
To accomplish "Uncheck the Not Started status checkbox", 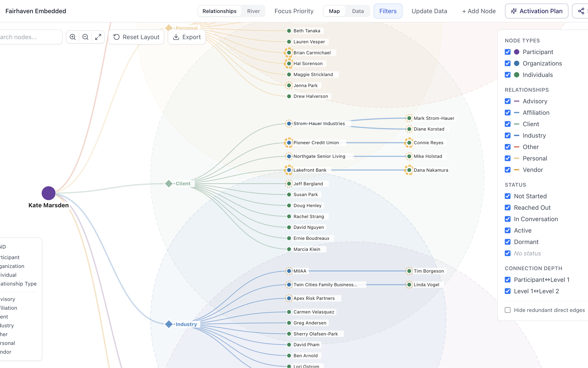I will [x=508, y=196].
